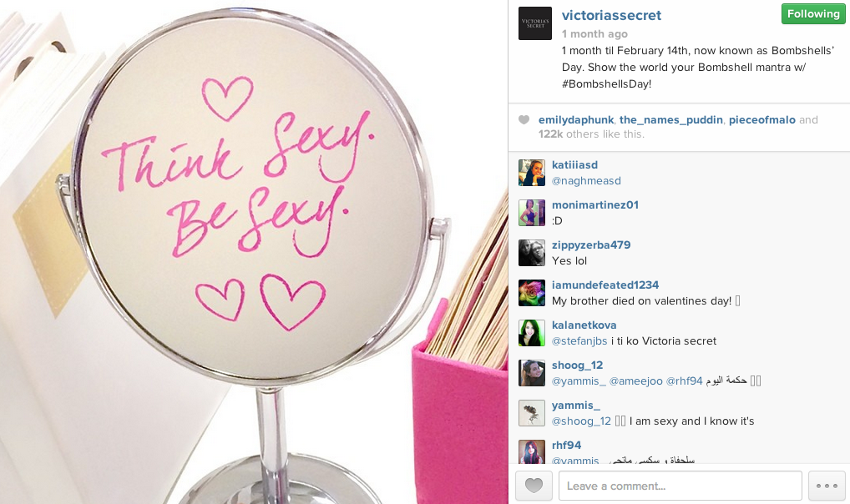The height and width of the screenshot is (504, 850).
Task: Click the Victoria's Secret profile logo avatar
Action: pyautogui.click(x=535, y=23)
